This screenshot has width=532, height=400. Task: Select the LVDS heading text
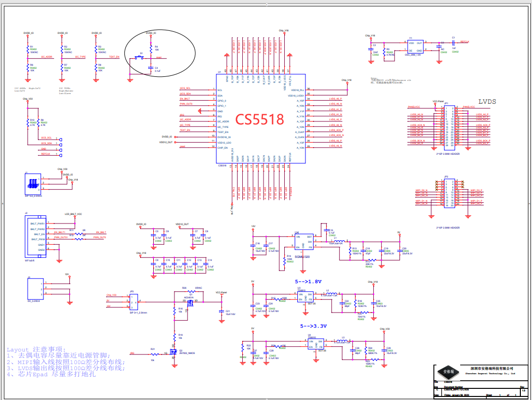[x=487, y=102]
